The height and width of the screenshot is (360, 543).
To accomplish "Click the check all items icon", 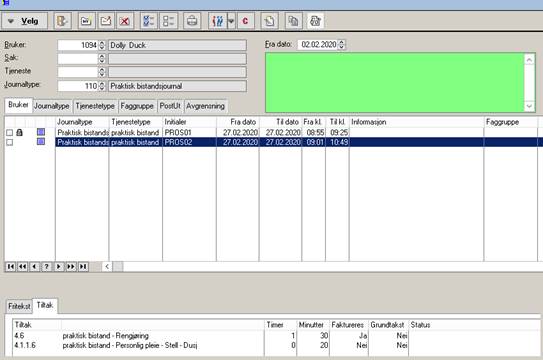I will coord(149,21).
